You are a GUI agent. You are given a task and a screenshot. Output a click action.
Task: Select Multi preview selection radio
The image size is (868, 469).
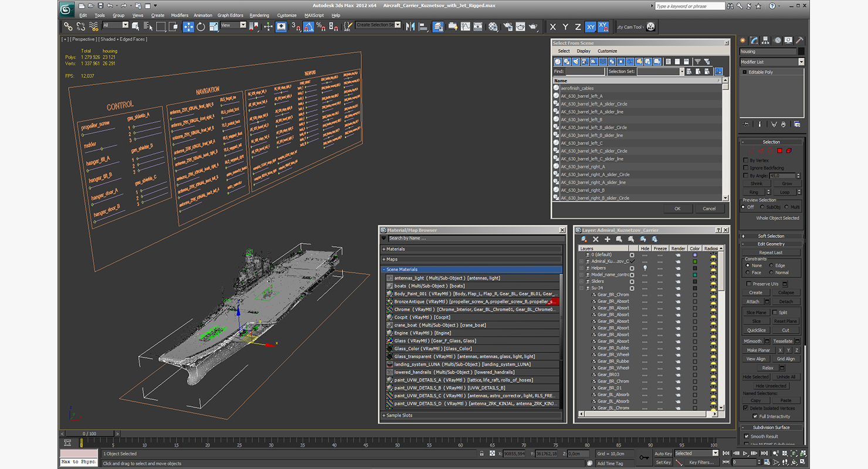click(786, 207)
